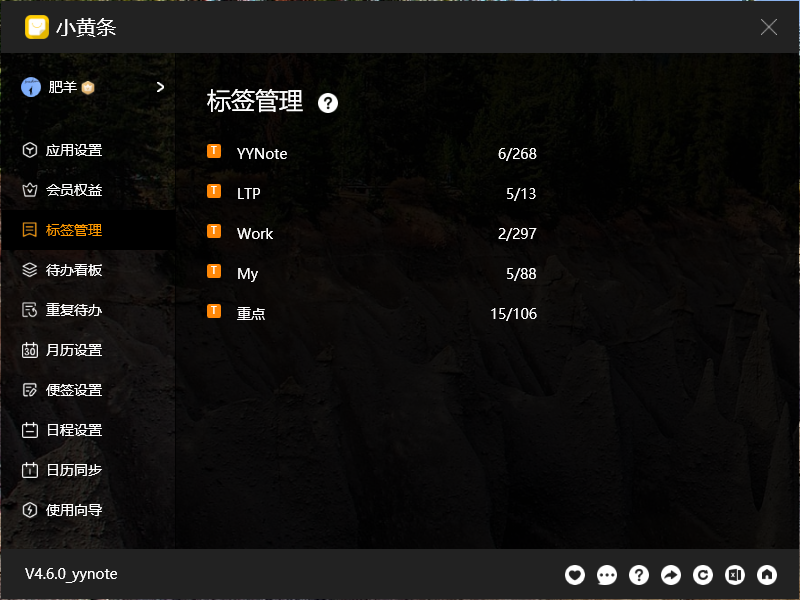The height and width of the screenshot is (600, 800).
Task: Open 月历设置 page
Action: pyautogui.click(x=87, y=350)
